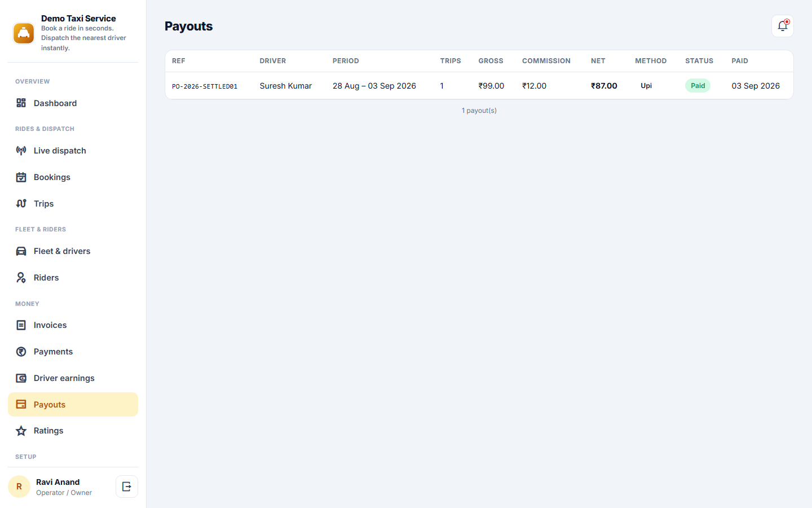
Task: Click period 28 Aug – 03 Sep 2026
Action: coord(374,86)
